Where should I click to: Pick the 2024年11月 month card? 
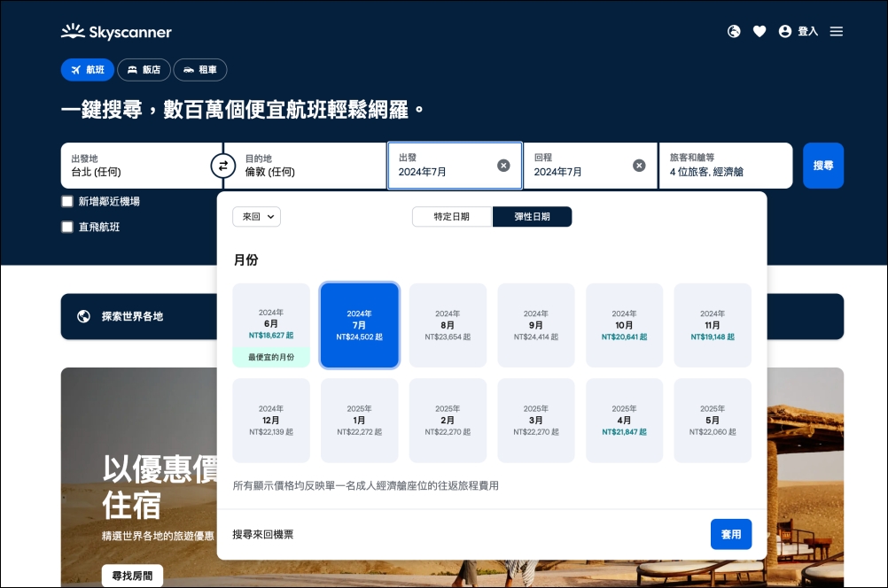coord(713,325)
